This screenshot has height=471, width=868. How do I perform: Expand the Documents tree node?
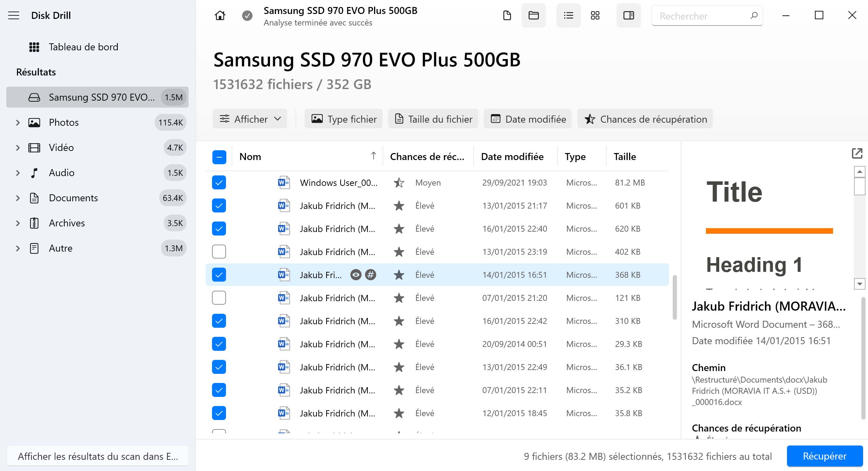17,198
